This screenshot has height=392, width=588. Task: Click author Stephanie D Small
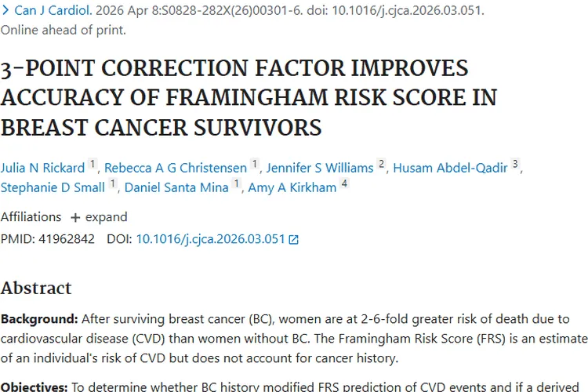52,187
